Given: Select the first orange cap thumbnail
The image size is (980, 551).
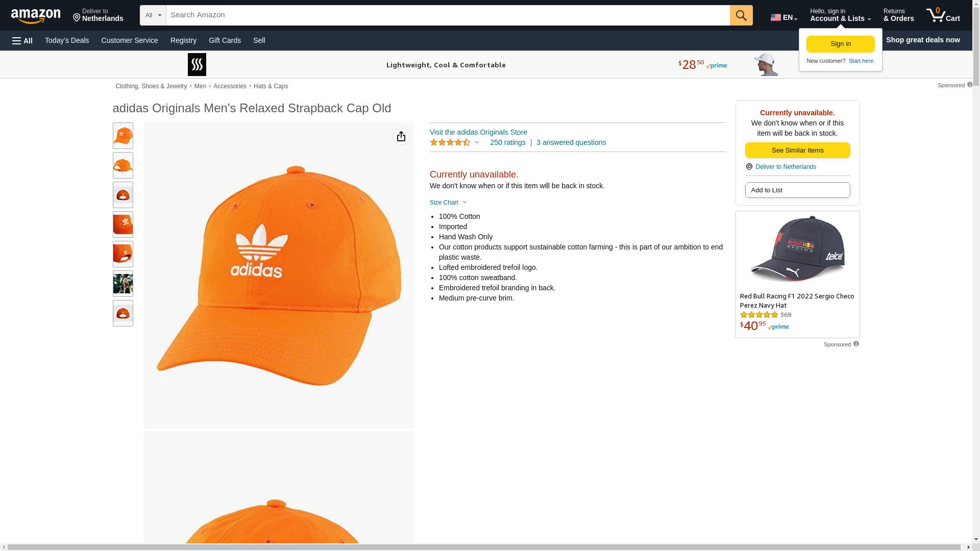Looking at the screenshot, I should (x=122, y=136).
